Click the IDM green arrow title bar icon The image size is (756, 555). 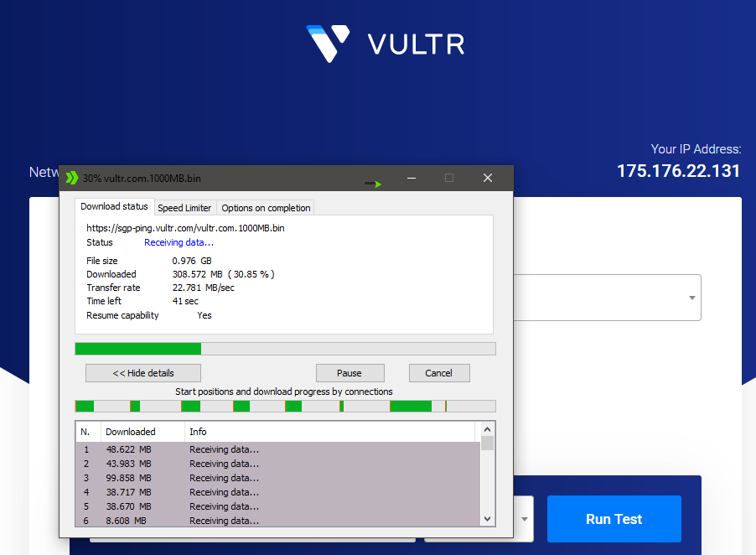72,178
